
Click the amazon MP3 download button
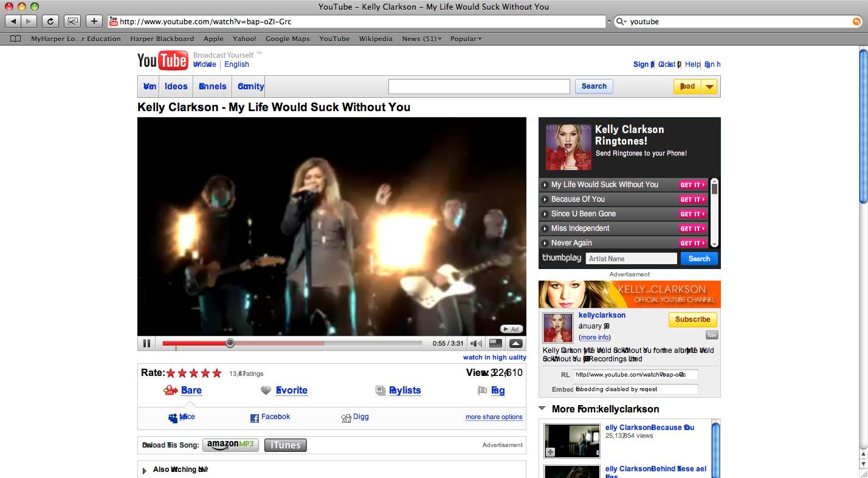230,445
